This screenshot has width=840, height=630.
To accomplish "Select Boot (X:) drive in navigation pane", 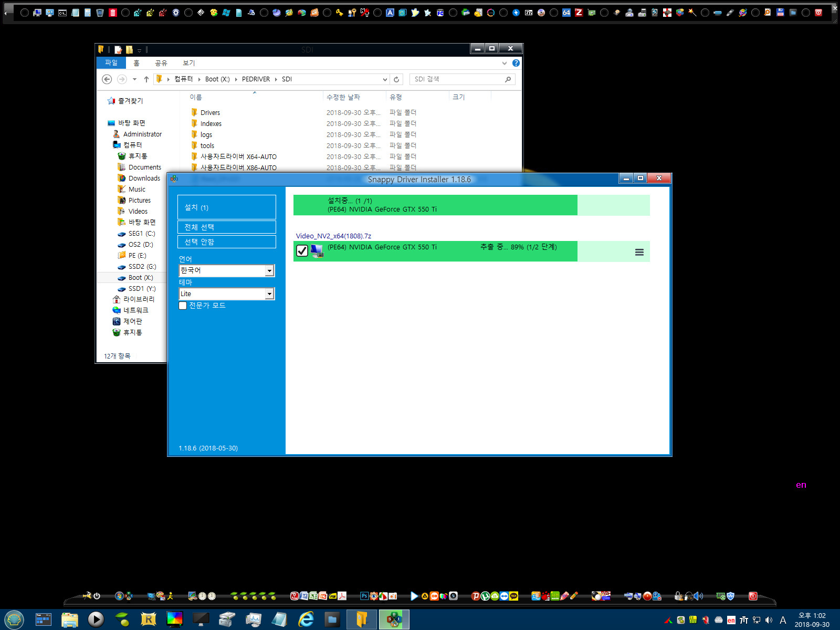I will [x=141, y=278].
